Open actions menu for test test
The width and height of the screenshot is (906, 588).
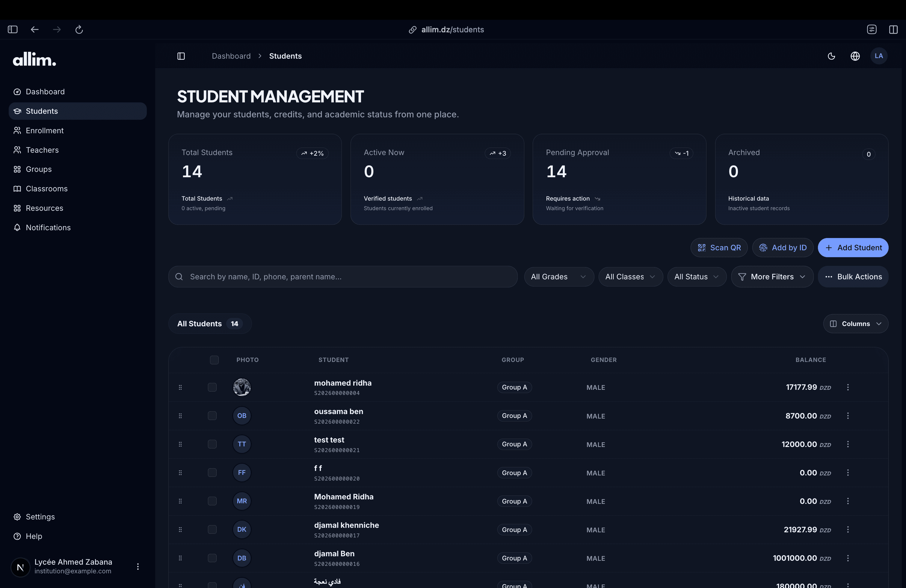click(x=848, y=444)
